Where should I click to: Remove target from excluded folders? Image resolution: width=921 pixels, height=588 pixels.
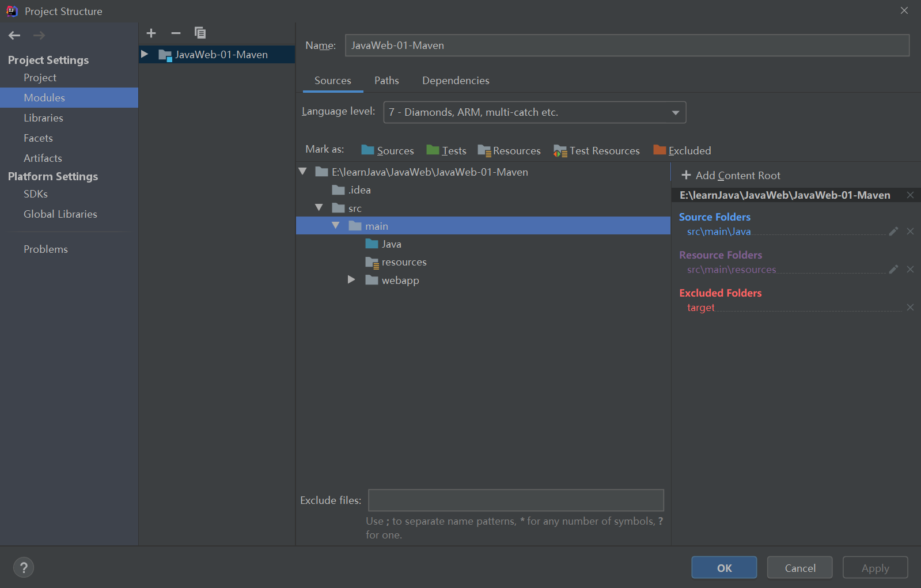tap(910, 308)
